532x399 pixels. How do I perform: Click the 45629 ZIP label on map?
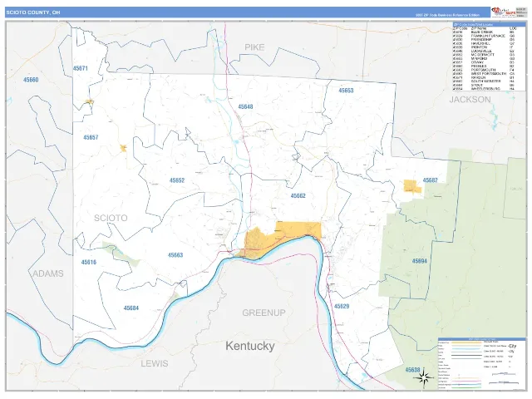tap(342, 307)
